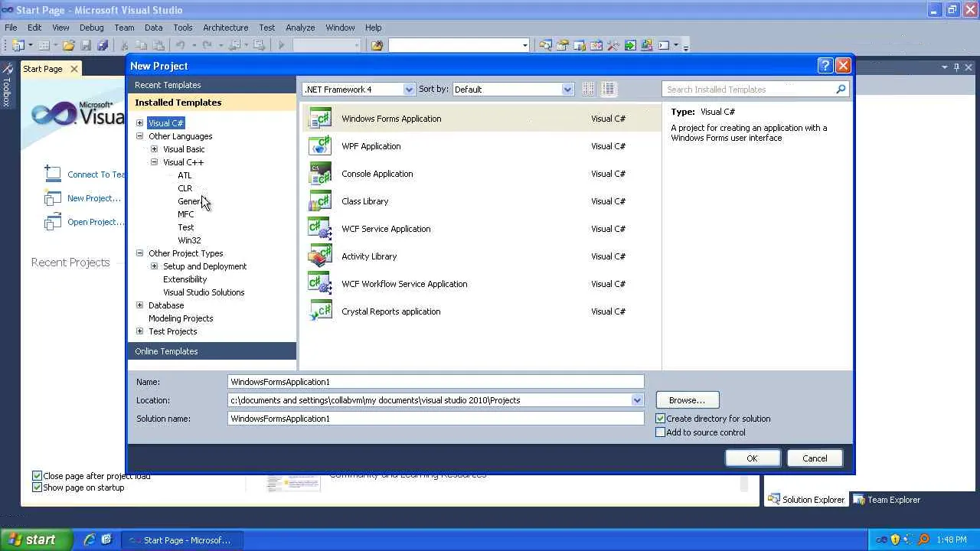Open the Online Templates section
The height and width of the screenshot is (551, 980).
click(x=212, y=351)
